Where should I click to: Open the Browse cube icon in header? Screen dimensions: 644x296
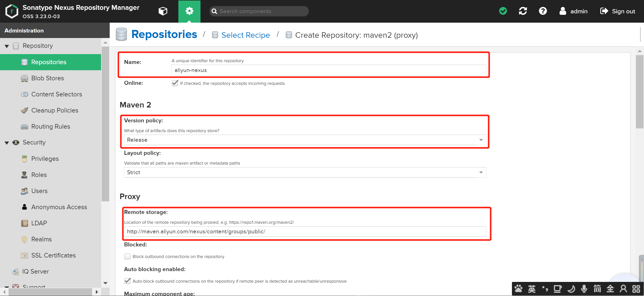163,11
